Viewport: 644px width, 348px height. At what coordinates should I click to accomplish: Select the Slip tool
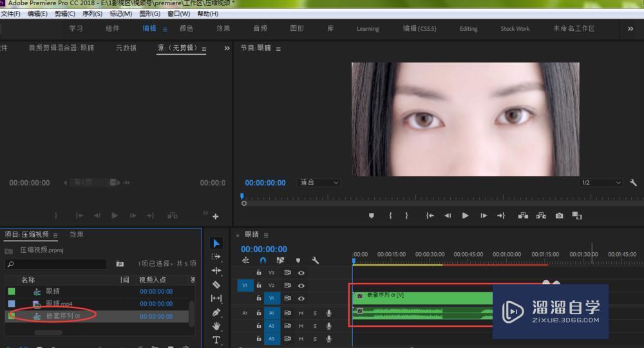tap(216, 298)
